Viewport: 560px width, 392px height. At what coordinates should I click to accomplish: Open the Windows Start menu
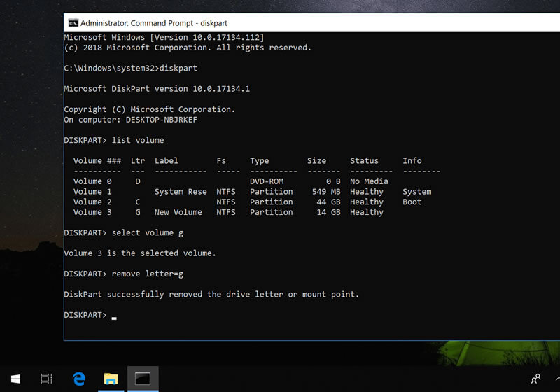(x=15, y=379)
